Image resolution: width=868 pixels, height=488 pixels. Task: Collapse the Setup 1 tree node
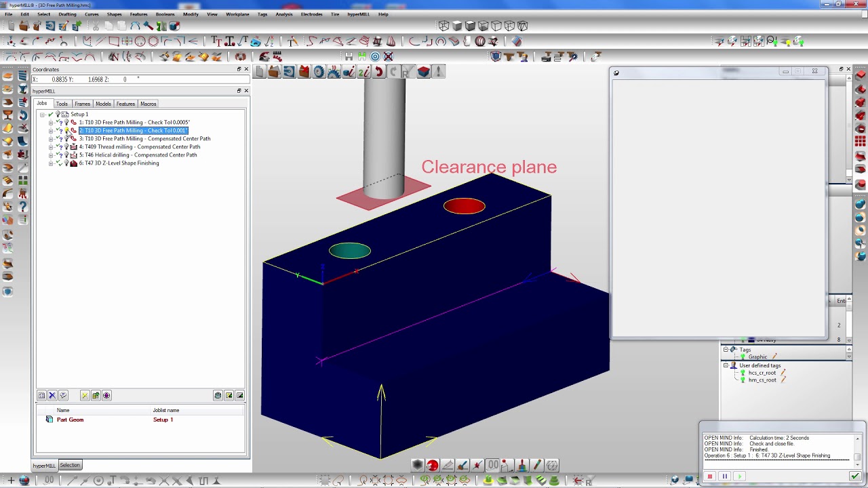(42, 115)
